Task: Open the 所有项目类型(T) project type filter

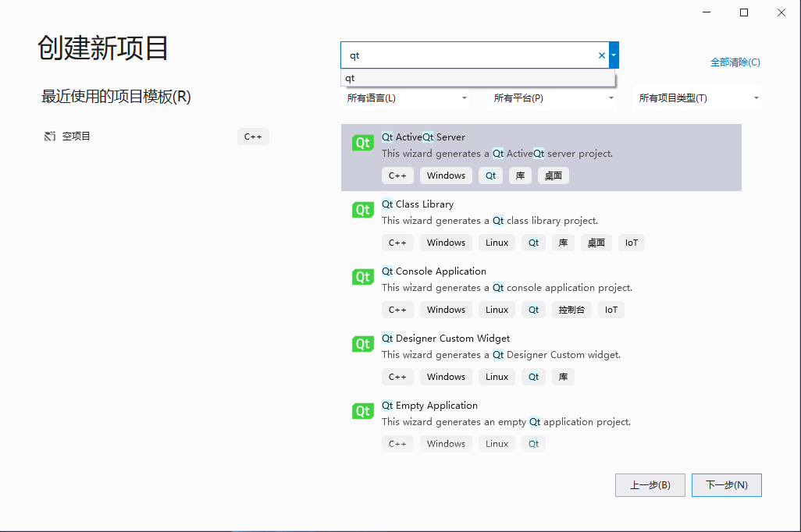Action: tap(697, 98)
